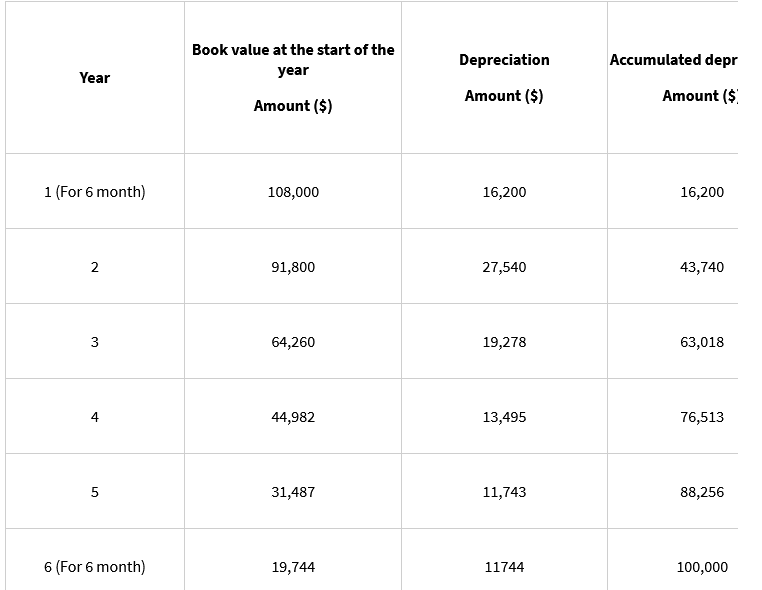Select the '6 (For 6 month)' year cell

[x=94, y=567]
